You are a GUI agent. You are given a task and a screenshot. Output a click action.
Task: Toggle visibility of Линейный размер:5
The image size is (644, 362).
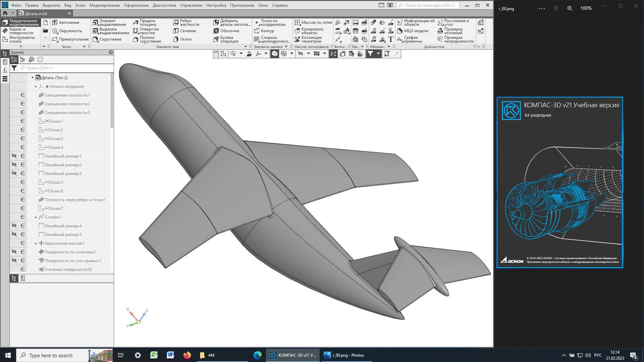click(14, 234)
